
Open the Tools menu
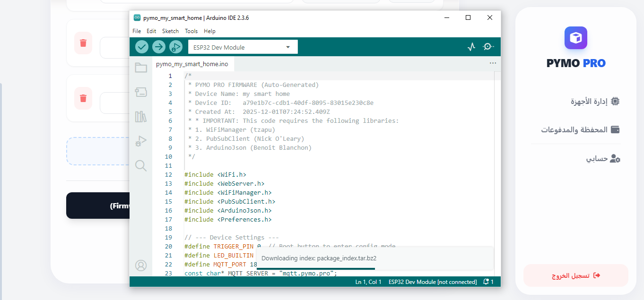coord(191,31)
